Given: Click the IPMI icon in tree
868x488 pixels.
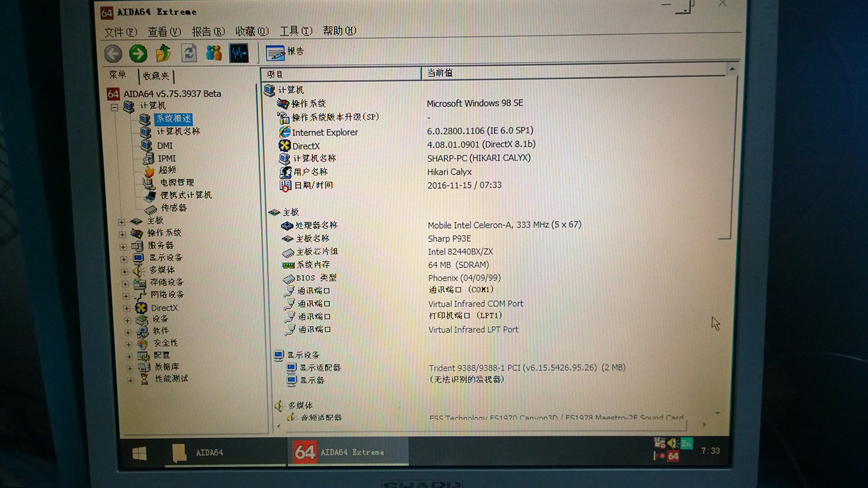Looking at the screenshot, I should click(x=147, y=158).
